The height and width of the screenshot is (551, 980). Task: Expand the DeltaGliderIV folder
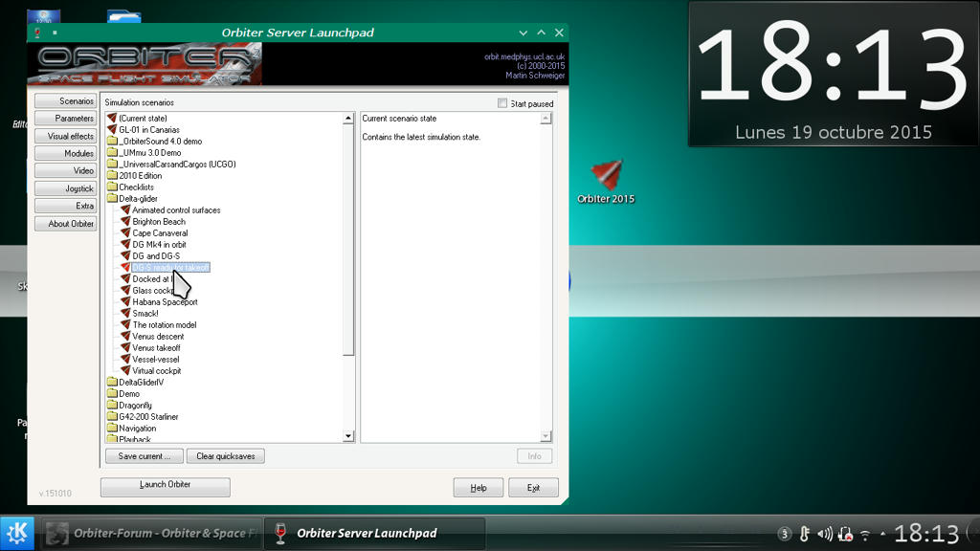[112, 382]
